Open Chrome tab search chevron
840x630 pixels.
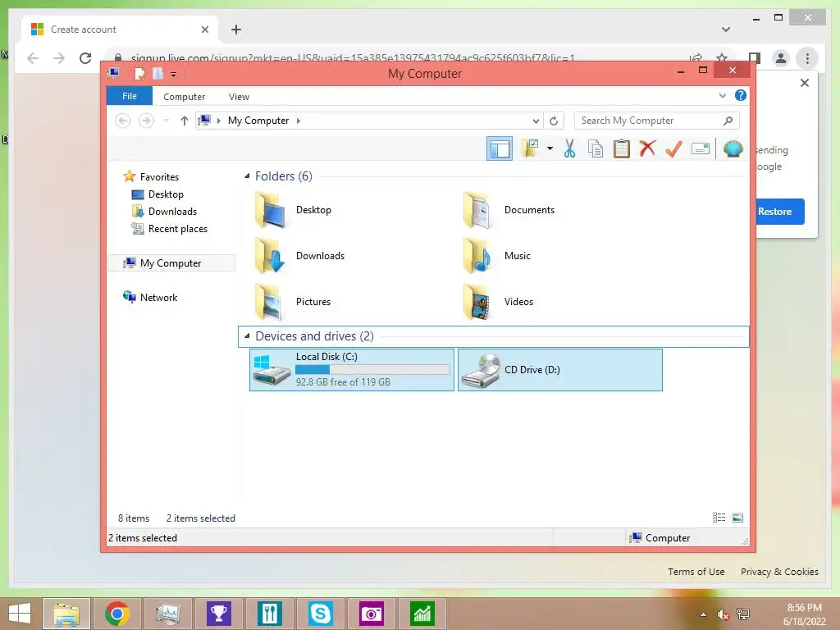click(x=725, y=29)
